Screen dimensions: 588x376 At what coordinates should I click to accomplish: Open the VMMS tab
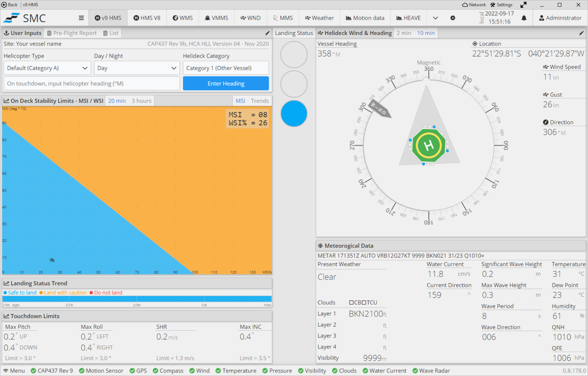coord(217,18)
